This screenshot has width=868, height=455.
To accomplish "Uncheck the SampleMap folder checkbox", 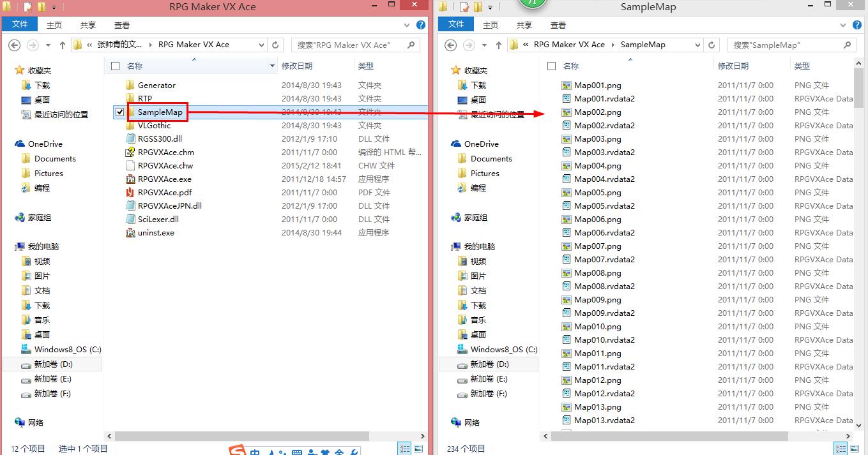I will tap(119, 112).
